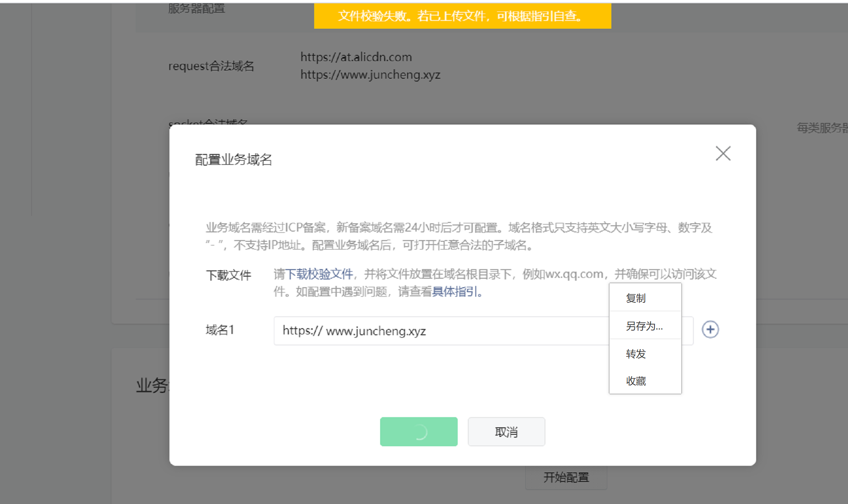Click the 域名1 field label

(x=220, y=330)
